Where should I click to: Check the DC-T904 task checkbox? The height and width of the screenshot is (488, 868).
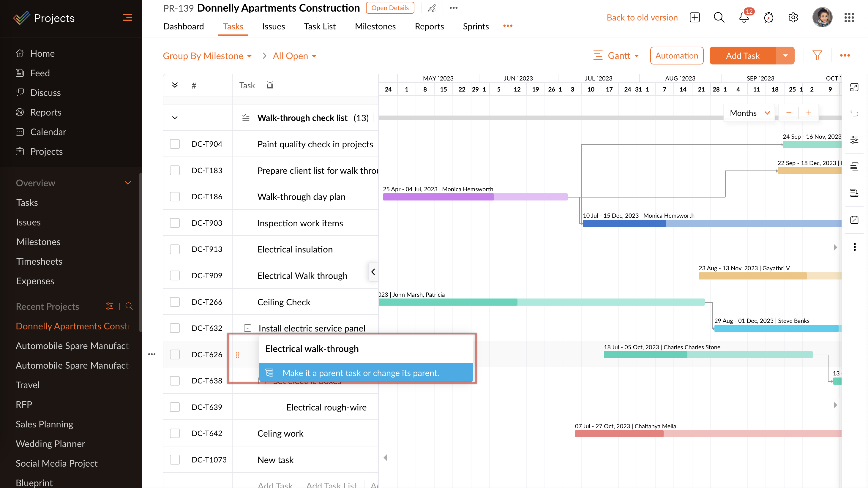point(175,144)
